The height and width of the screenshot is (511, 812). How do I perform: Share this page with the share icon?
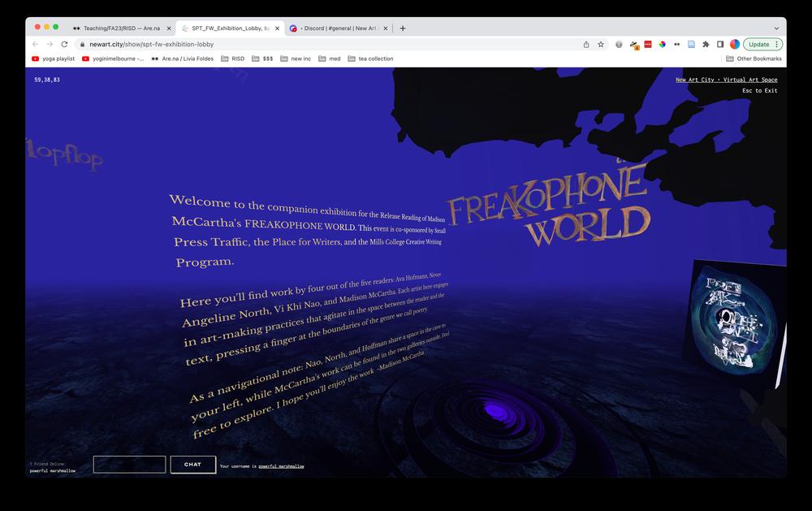pos(586,45)
